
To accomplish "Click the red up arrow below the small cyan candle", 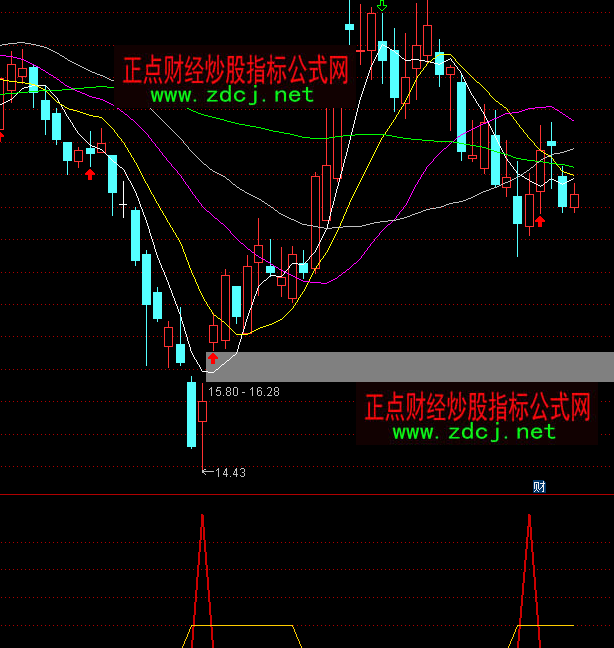I will click(x=90, y=174).
